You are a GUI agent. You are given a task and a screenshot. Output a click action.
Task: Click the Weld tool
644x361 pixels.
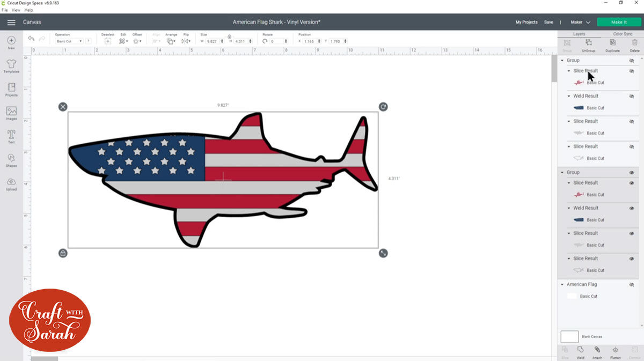click(x=581, y=352)
